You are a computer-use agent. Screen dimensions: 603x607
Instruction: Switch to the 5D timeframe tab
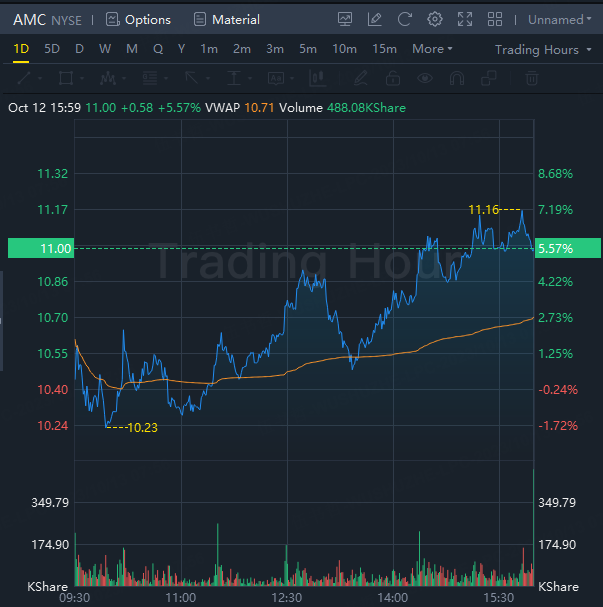52,49
